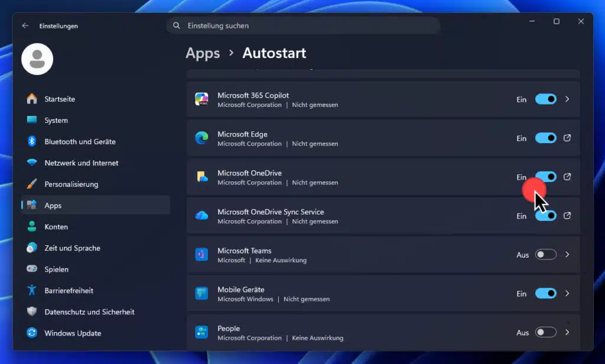Open external link for Microsoft Edge
Screen dimensions: 605x364
(x=567, y=138)
